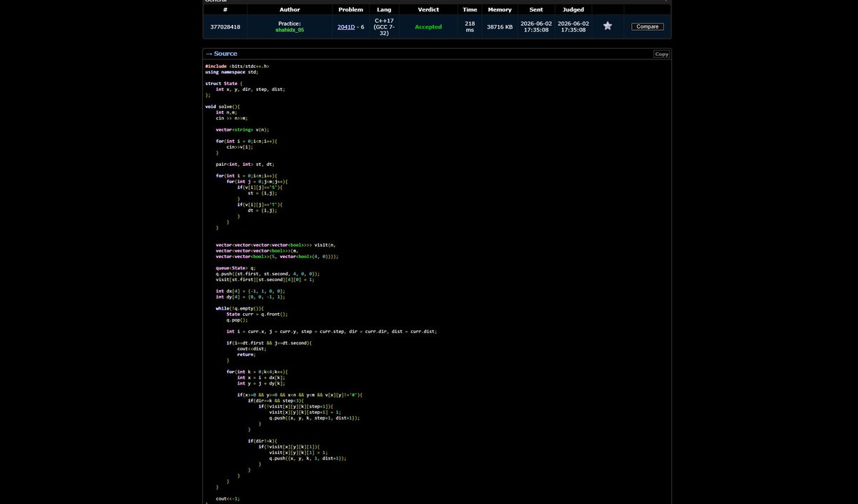Click the 38716 KB memory value

coord(499,26)
